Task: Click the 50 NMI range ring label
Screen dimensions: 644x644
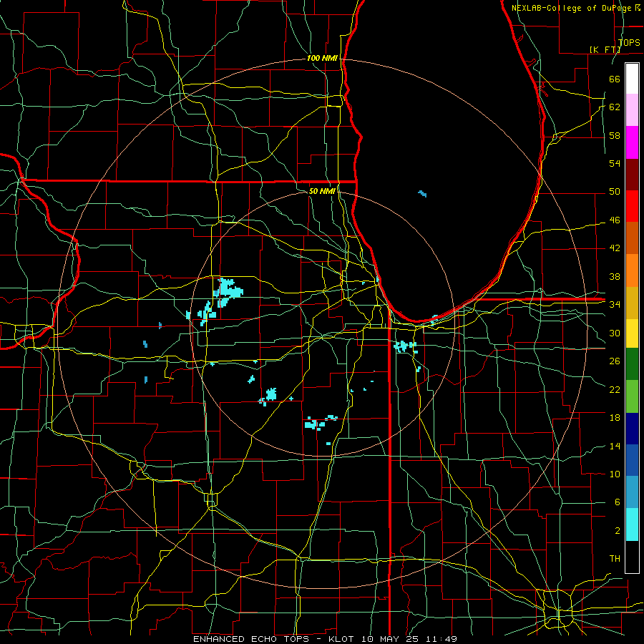Action: click(322, 191)
